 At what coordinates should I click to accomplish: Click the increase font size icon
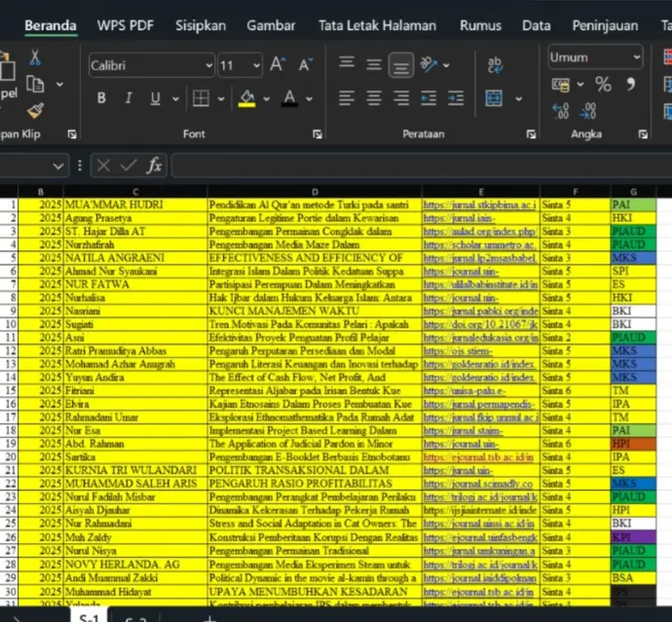[x=278, y=65]
